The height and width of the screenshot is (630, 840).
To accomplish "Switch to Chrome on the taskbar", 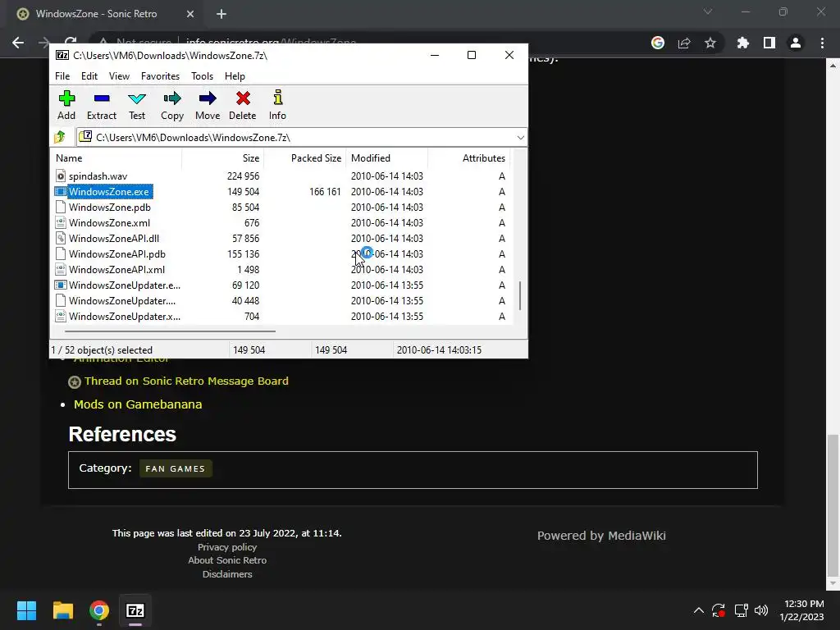I will coord(99,610).
